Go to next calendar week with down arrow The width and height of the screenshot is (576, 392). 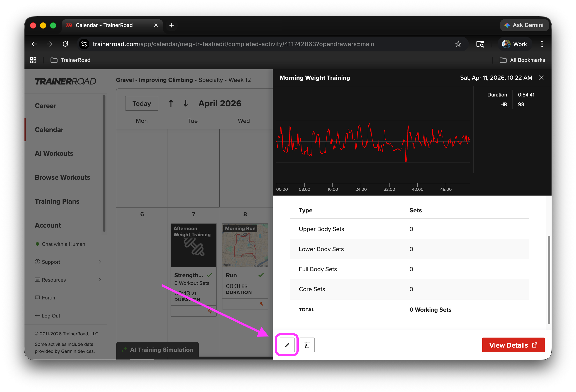(186, 103)
